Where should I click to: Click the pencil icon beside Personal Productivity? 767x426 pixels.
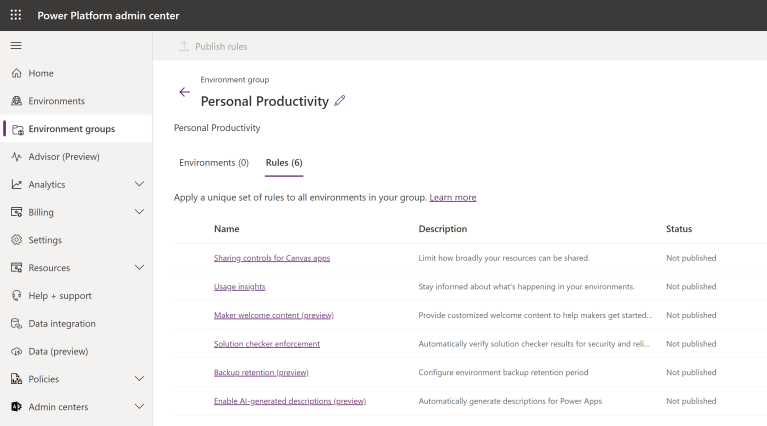[x=340, y=101]
